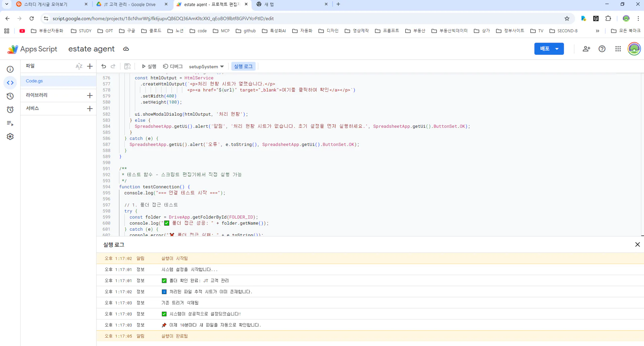Screen dimensions: 644x346
Task: Open the project Overview info icon
Action: 10,69
